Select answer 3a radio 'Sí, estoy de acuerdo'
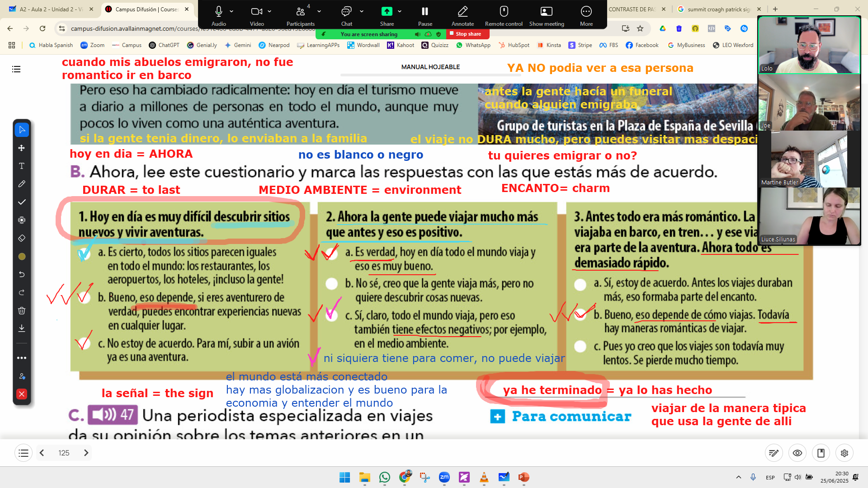The height and width of the screenshot is (488, 868). point(580,284)
